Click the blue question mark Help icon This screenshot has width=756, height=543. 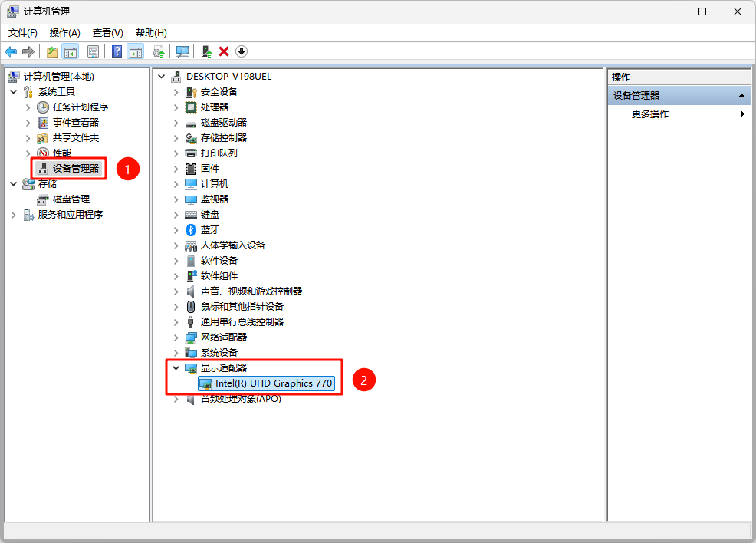[x=117, y=51]
